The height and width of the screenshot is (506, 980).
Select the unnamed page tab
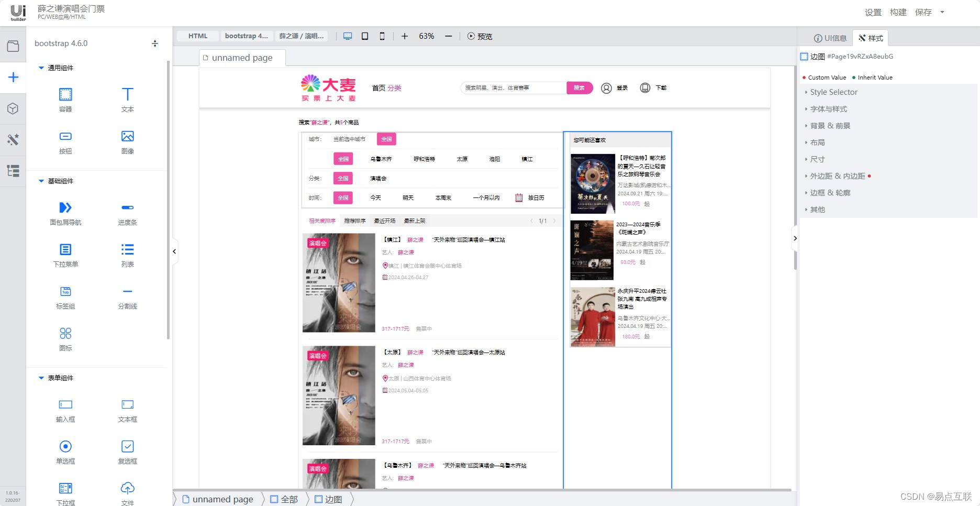coord(242,58)
